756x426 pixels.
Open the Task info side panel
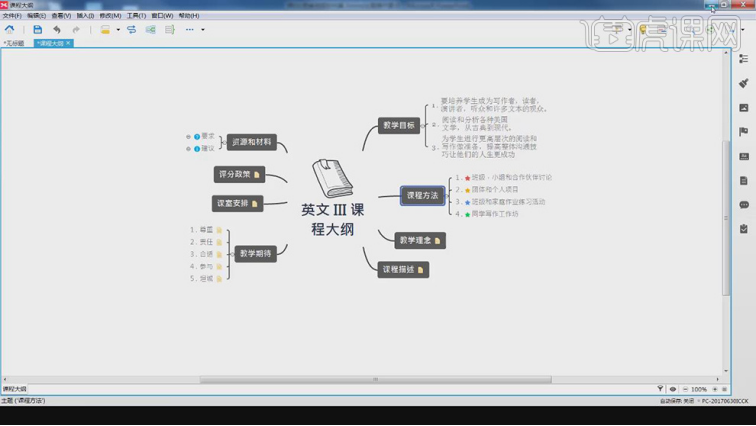(x=743, y=229)
